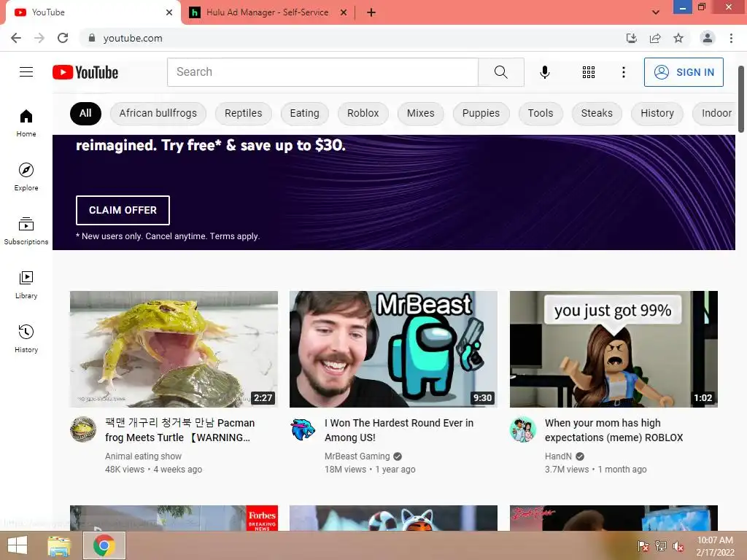Open Library in the sidebar

(26, 285)
